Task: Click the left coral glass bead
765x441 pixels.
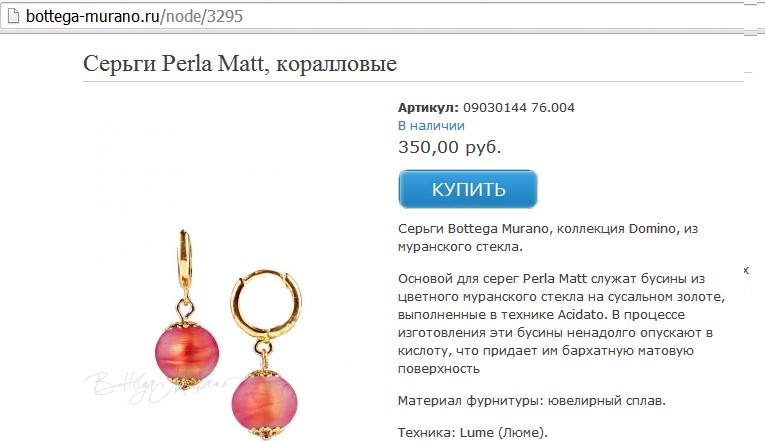Action: (x=187, y=354)
